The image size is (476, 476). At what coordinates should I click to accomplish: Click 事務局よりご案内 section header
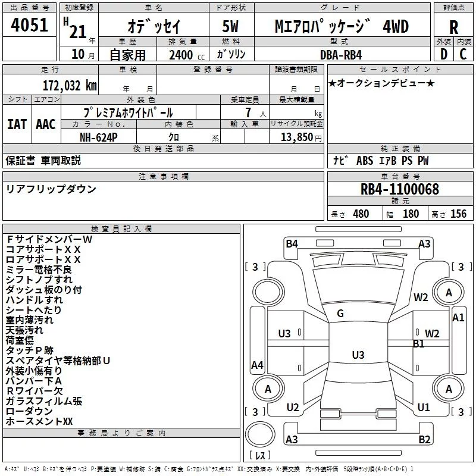tap(121, 433)
